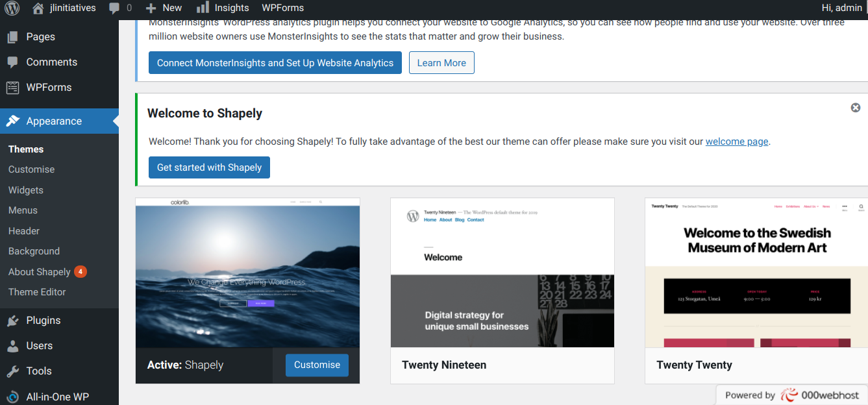This screenshot has height=405, width=868.
Task: Open the Menus submenu item
Action: pos(23,210)
